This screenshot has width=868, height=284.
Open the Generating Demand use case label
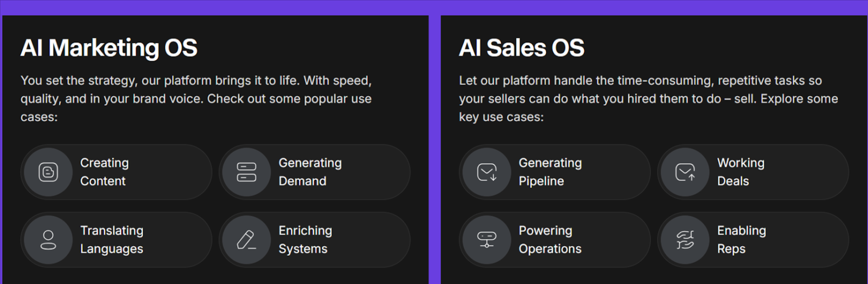310,172
